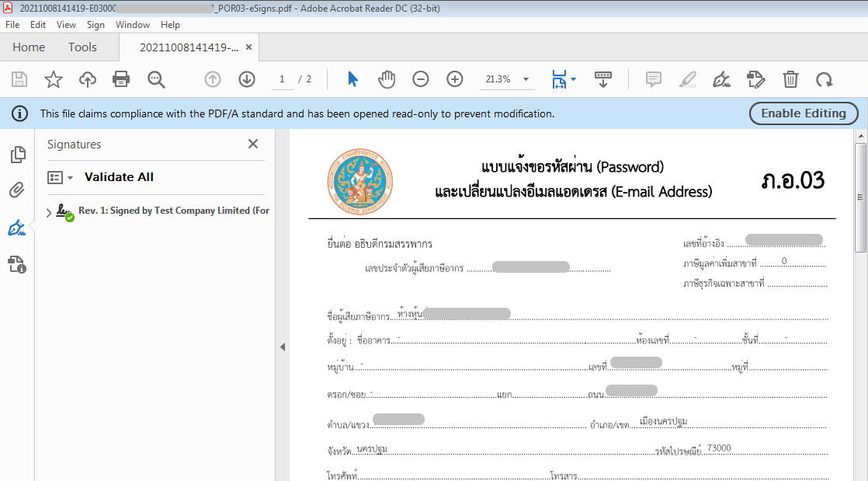Activate the Hand pan tool
The image size is (868, 481).
click(x=387, y=79)
